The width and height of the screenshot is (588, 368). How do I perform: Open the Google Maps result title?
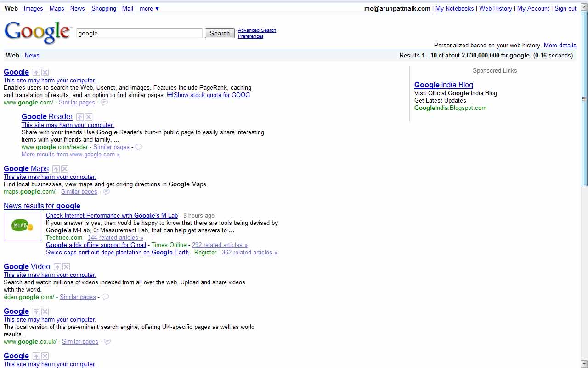pos(26,169)
